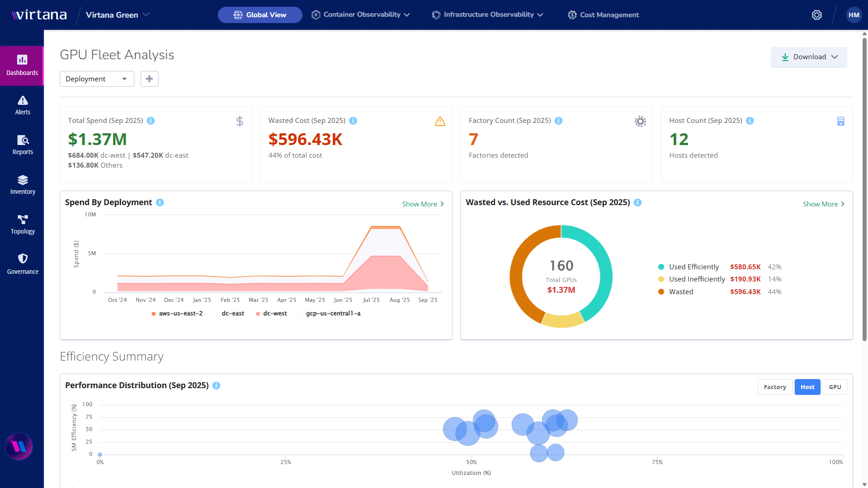868x488 pixels.
Task: Switch performance distribution to the Factory view
Action: [x=774, y=387]
